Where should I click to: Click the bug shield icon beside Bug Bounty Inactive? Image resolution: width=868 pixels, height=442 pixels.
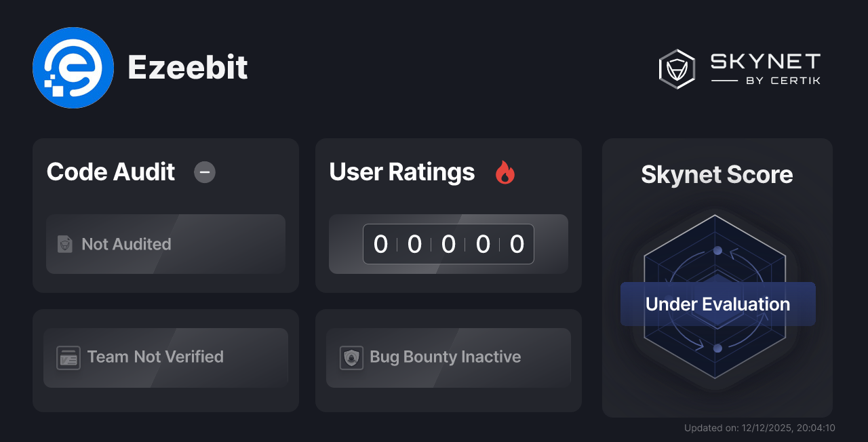click(351, 357)
